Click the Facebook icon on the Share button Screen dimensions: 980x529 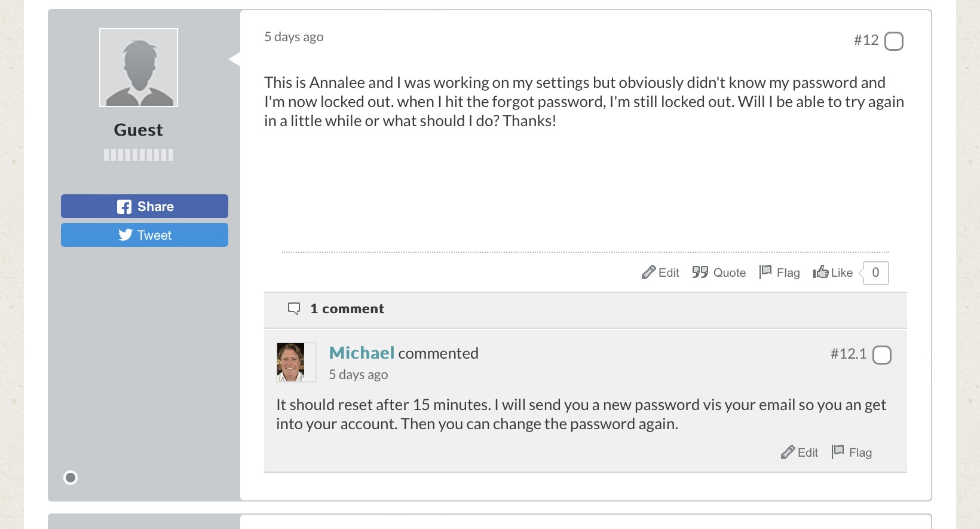point(124,207)
